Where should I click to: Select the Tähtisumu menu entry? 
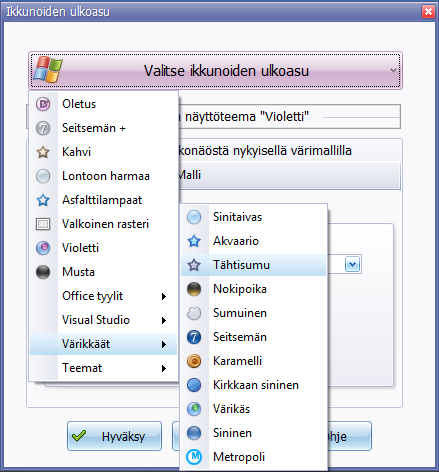(253, 265)
